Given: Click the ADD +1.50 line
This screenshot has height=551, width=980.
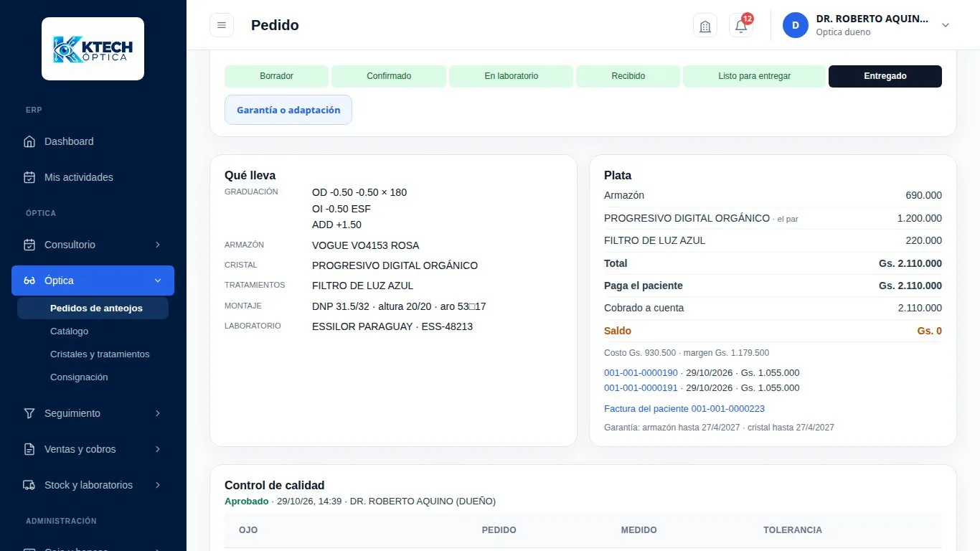Looking at the screenshot, I should coord(336,225).
